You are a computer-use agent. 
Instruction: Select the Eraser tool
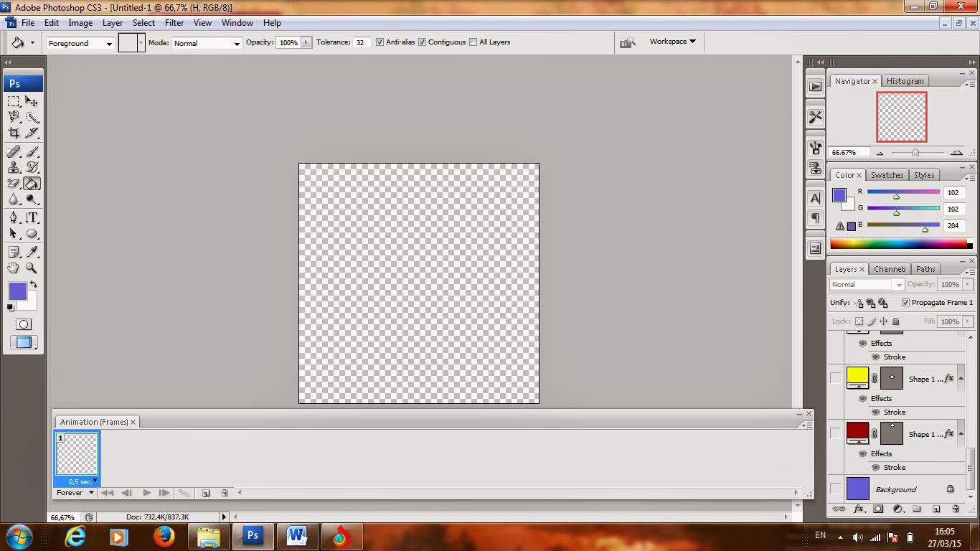(x=14, y=184)
